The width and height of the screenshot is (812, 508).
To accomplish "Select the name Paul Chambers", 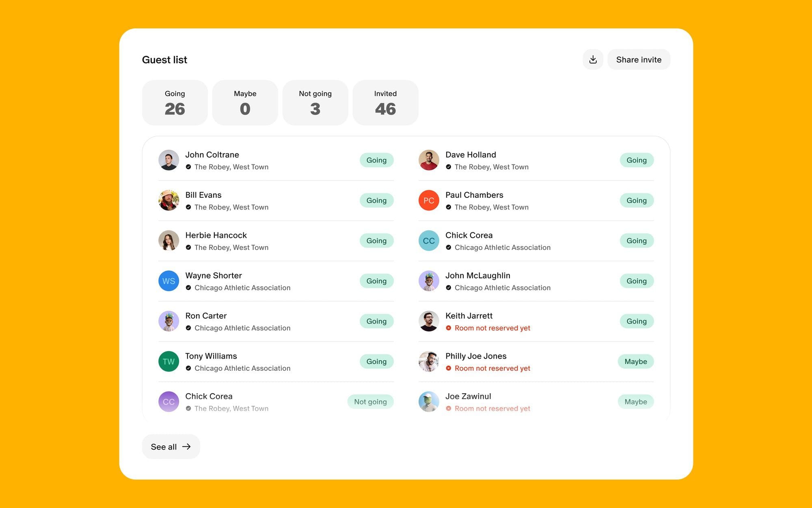I will coord(474,195).
